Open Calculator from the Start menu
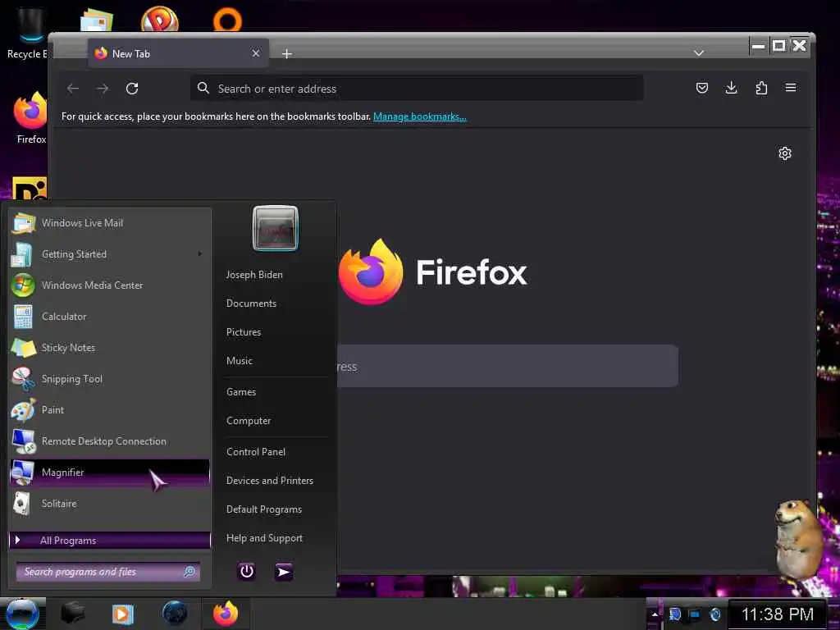The height and width of the screenshot is (630, 840). [110, 317]
